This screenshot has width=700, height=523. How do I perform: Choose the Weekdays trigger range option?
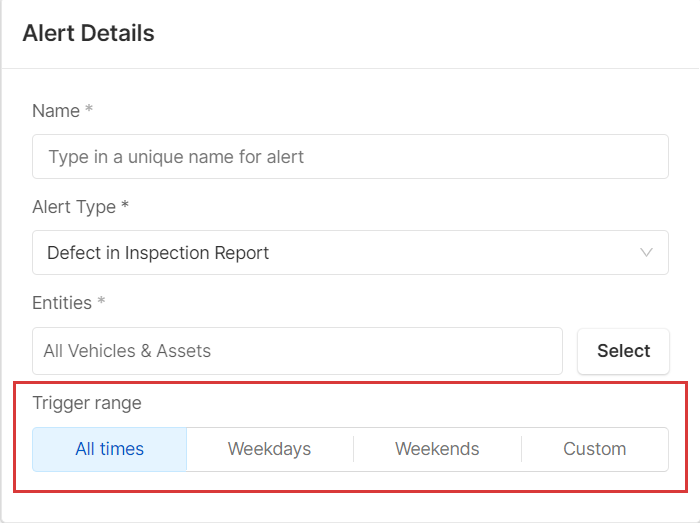point(269,449)
